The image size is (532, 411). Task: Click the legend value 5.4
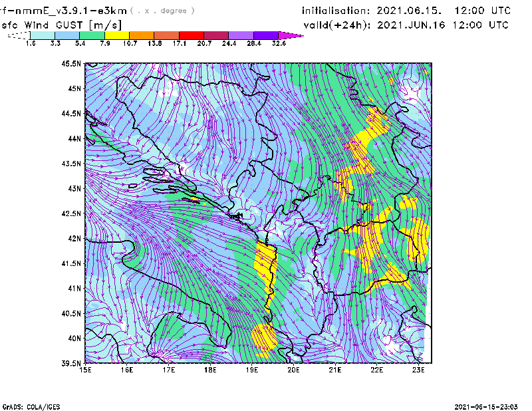80,43
